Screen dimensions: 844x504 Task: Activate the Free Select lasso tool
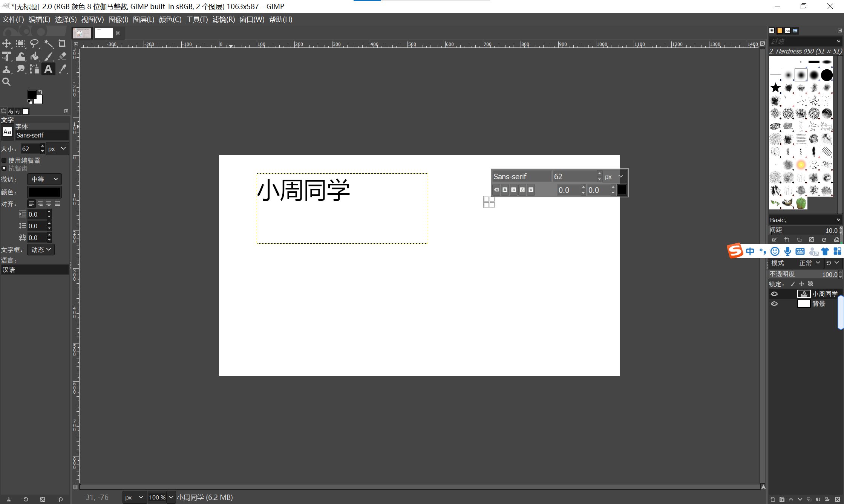tap(35, 43)
